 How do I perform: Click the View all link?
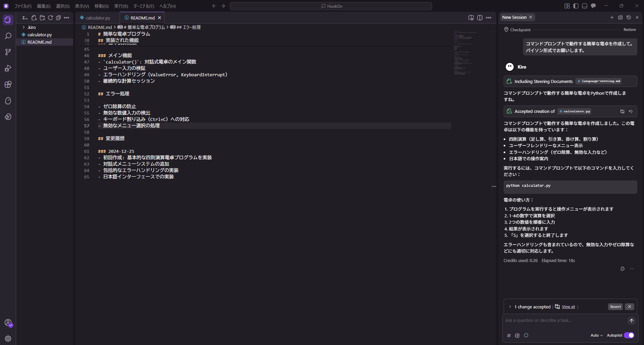pyautogui.click(x=568, y=307)
